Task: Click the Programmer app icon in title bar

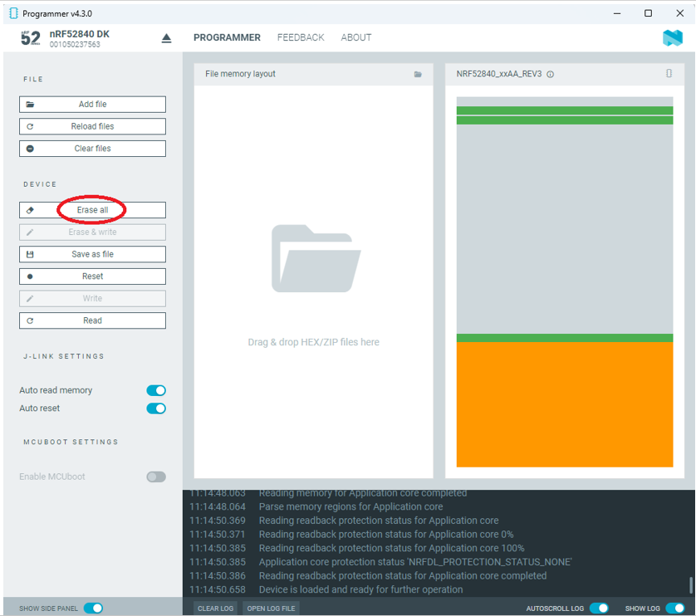Action: [12, 13]
